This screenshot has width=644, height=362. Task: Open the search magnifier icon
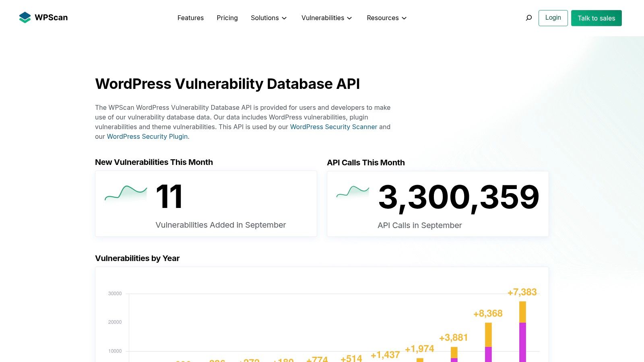tap(529, 18)
